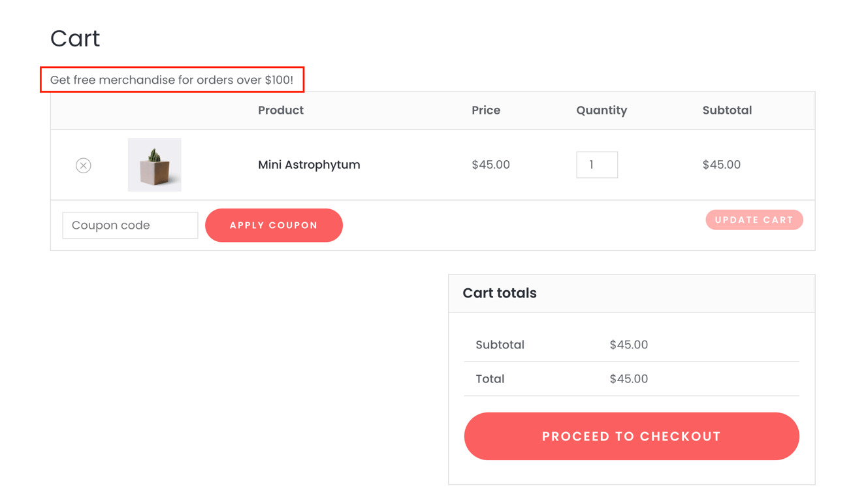Viewport: 868px width, 502px height.
Task: Click the free merchandise promotion banner
Action: click(172, 79)
